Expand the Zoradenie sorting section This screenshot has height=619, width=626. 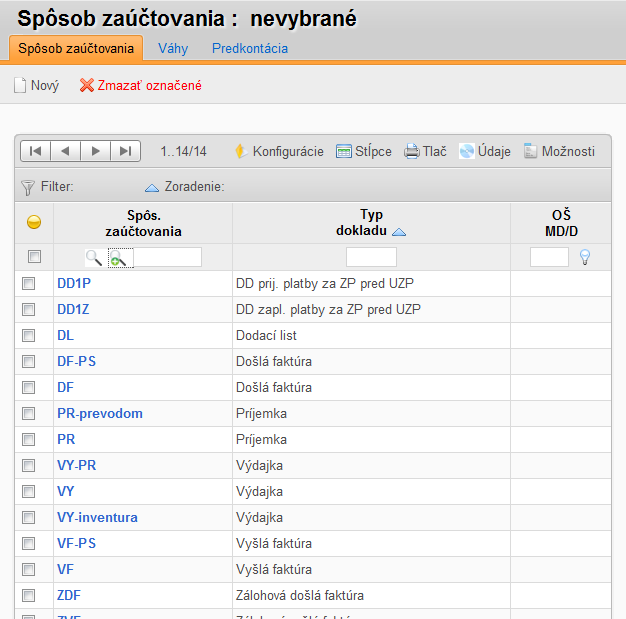[x=184, y=186]
